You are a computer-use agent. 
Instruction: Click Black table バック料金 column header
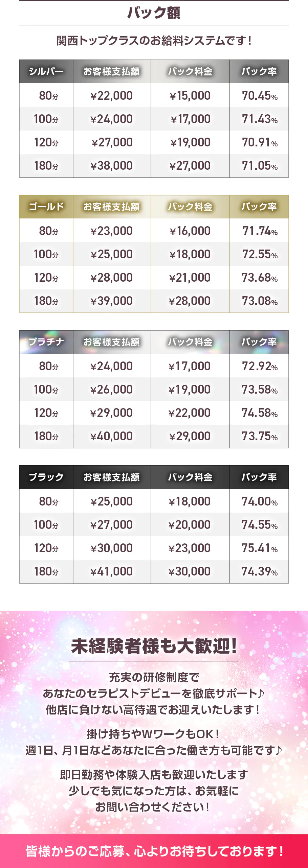click(190, 477)
